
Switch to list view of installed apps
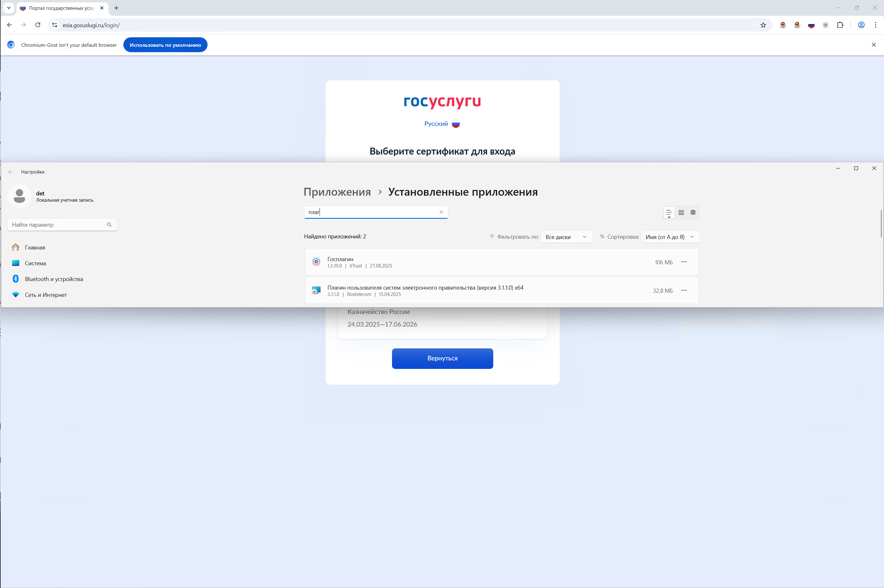click(669, 212)
